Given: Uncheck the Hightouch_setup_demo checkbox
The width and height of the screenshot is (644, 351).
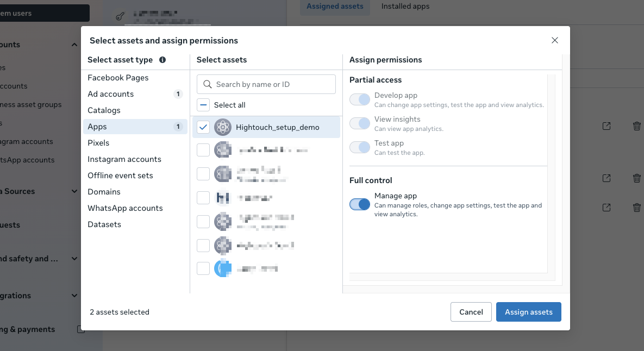Looking at the screenshot, I should pos(203,127).
